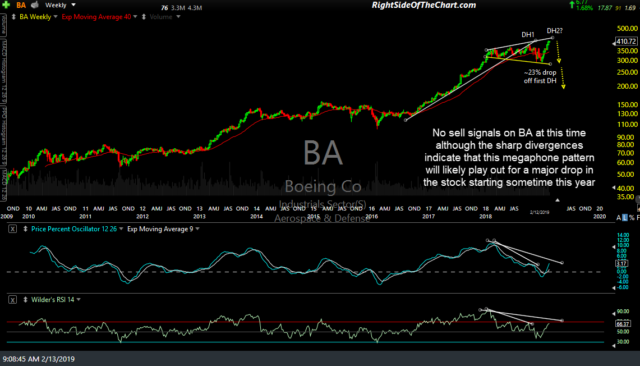
Task: Click the 2014 year label on time axis
Action: (256, 216)
